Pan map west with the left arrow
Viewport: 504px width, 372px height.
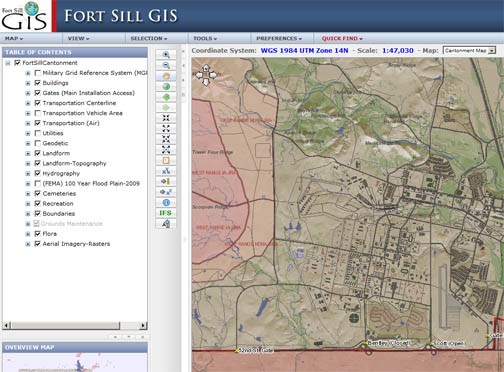pyautogui.click(x=199, y=75)
